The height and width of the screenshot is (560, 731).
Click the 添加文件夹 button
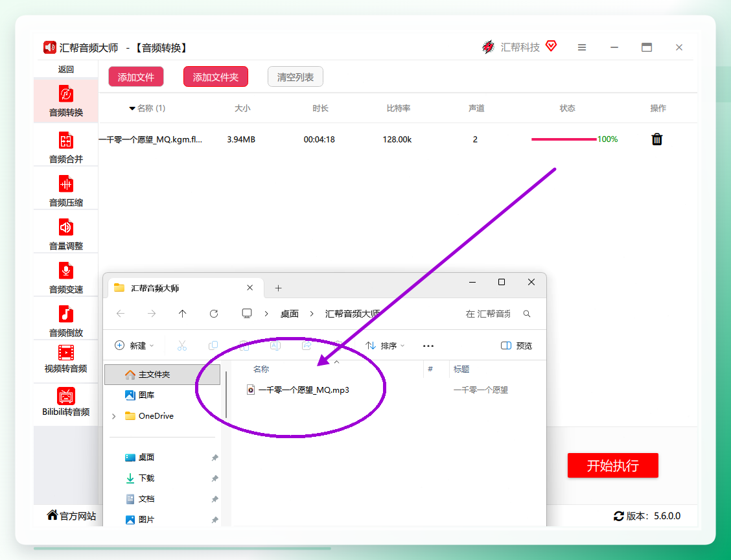pos(215,77)
